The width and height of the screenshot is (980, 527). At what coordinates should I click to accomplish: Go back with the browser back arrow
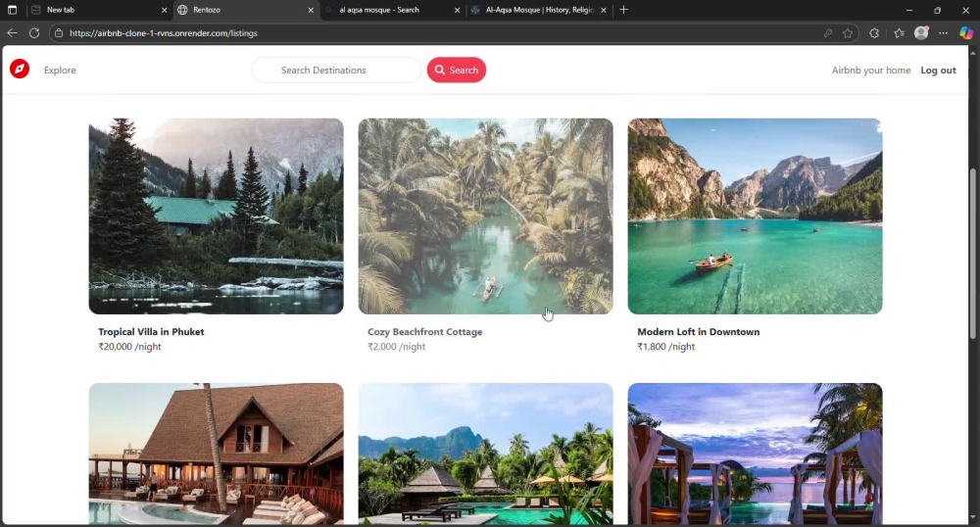pos(12,33)
